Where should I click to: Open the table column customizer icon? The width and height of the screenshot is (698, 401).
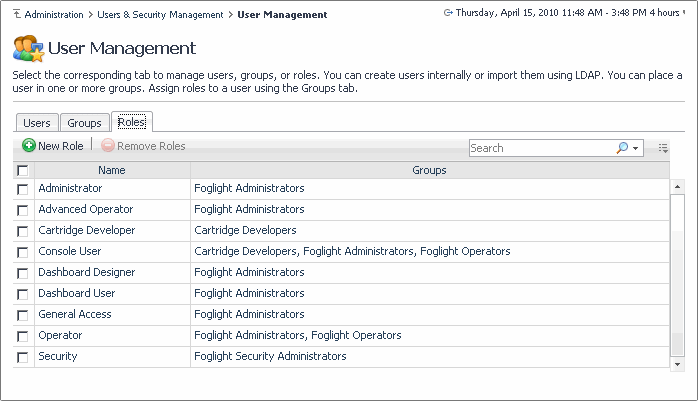[x=663, y=148]
